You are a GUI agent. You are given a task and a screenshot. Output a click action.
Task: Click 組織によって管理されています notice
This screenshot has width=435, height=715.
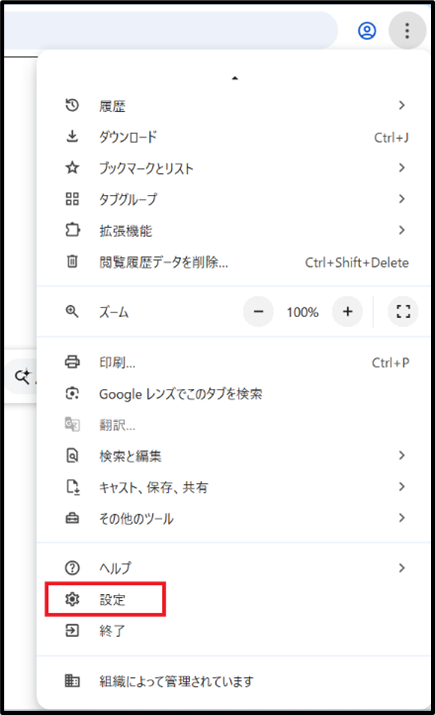(x=233, y=681)
